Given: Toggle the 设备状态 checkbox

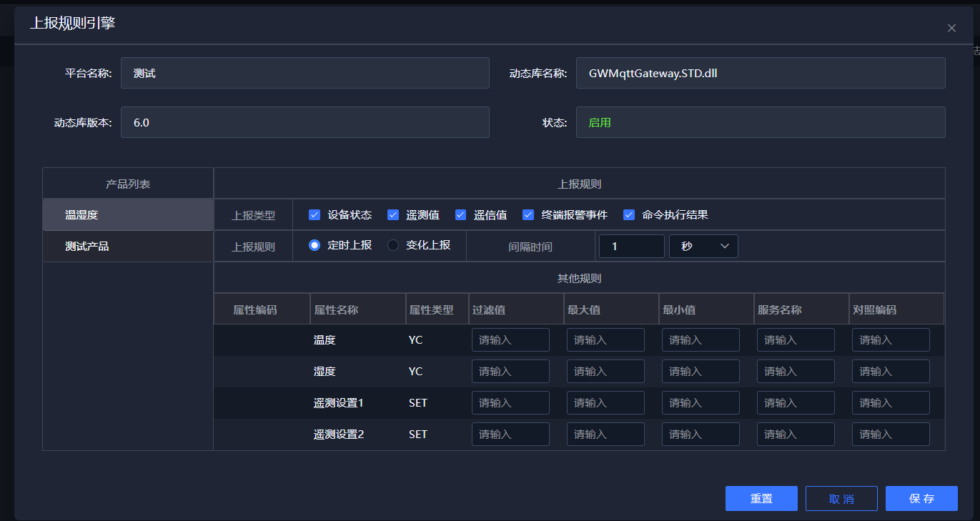Looking at the screenshot, I should (315, 215).
